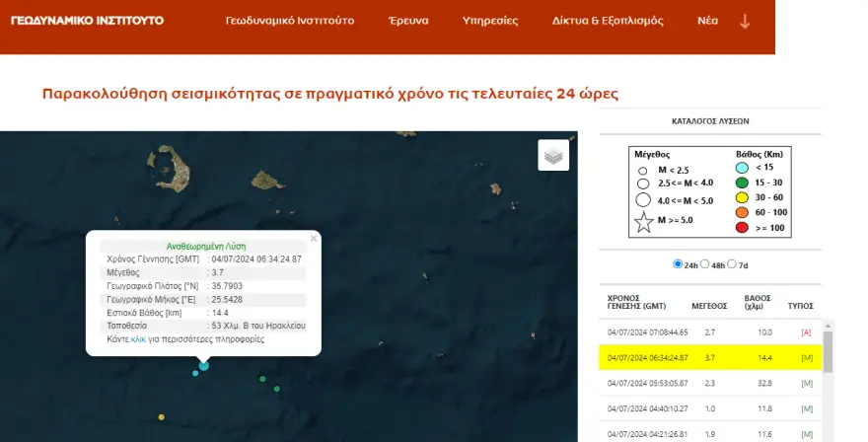
Task: Open the Δίκτυα & Εξοπλισμός menu
Action: coord(608,21)
